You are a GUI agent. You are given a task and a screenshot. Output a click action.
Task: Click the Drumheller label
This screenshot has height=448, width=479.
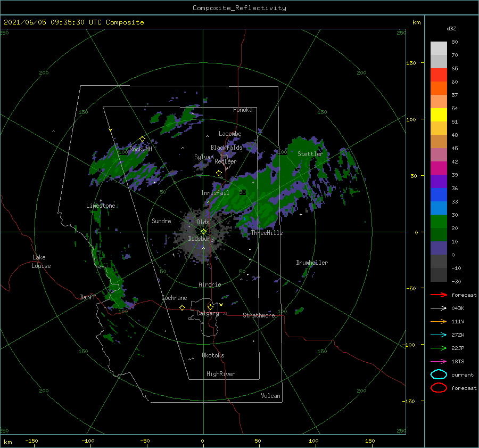(x=312, y=263)
